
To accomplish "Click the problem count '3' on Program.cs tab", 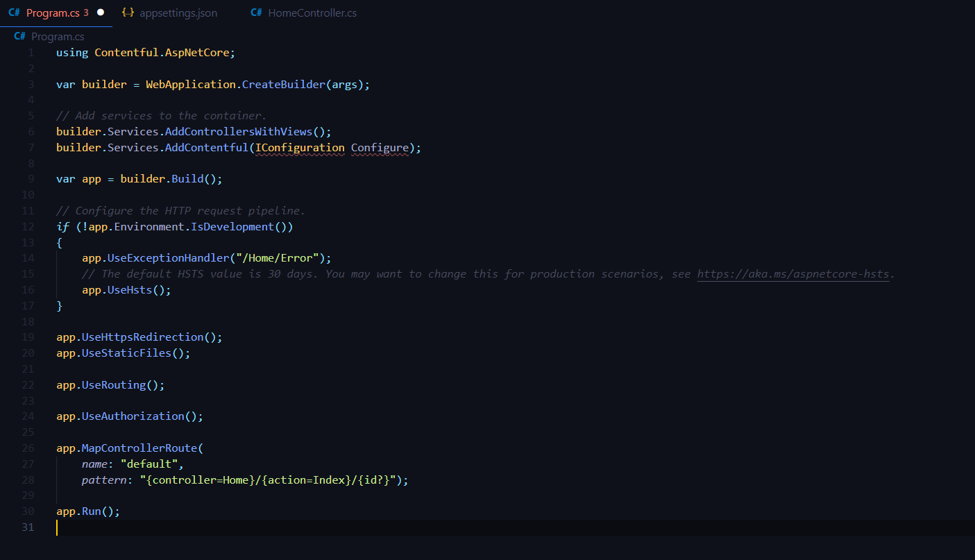I will tap(86, 13).
